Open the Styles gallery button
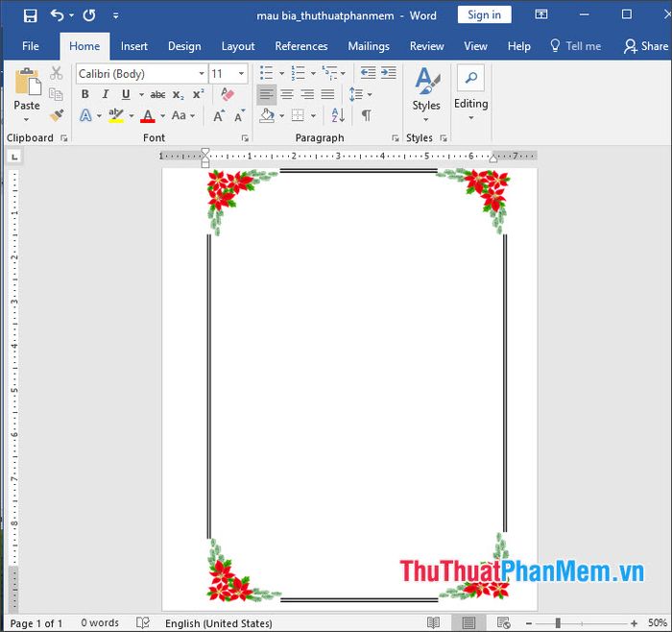Viewport: 672px width, 632px height. [x=426, y=95]
